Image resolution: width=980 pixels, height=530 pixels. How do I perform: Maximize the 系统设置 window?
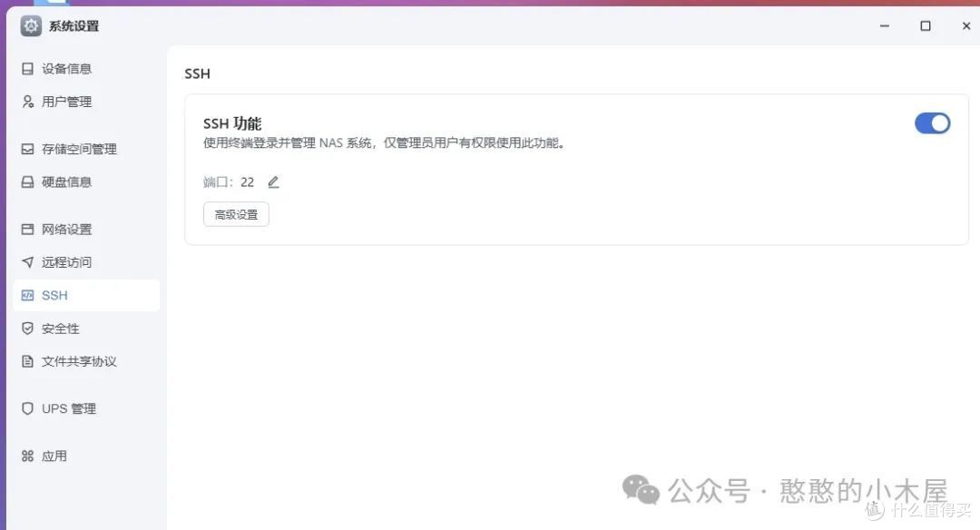tap(926, 26)
